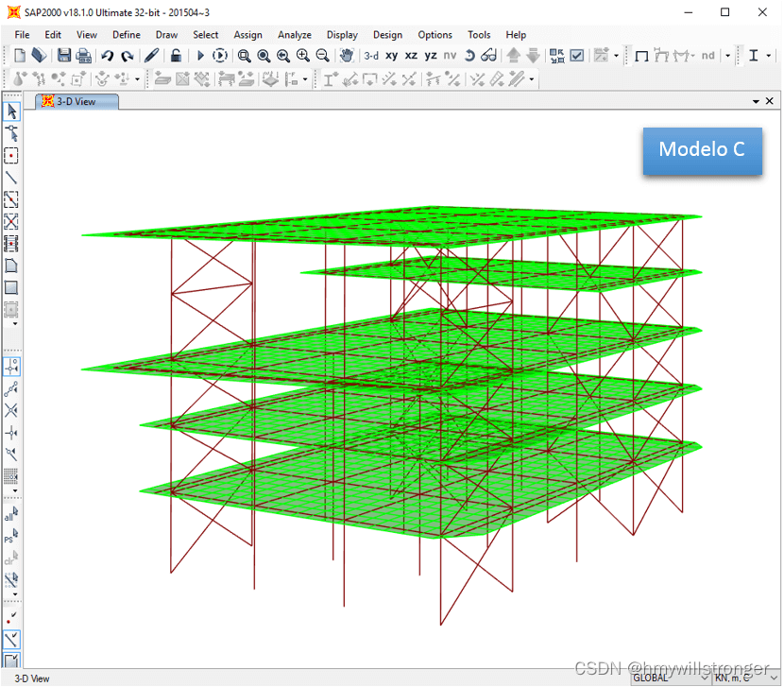This screenshot has height=687, width=784.
Task: Undo the last action
Action: coord(107,56)
